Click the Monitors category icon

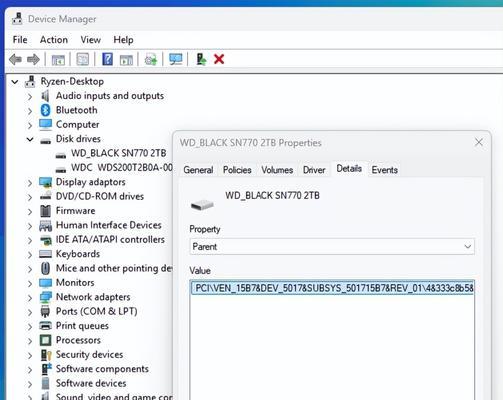(x=45, y=283)
